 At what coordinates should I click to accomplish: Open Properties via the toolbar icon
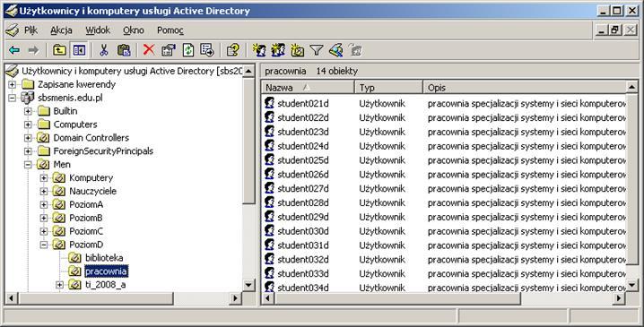(169, 50)
